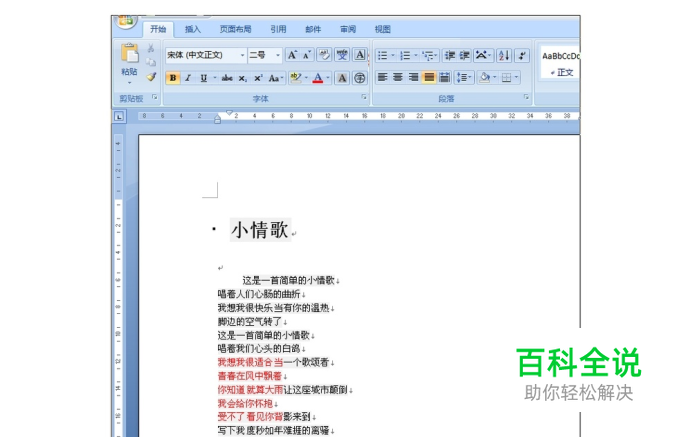The height and width of the screenshot is (437, 692).
Task: Apply superscript formatting
Action: click(258, 78)
